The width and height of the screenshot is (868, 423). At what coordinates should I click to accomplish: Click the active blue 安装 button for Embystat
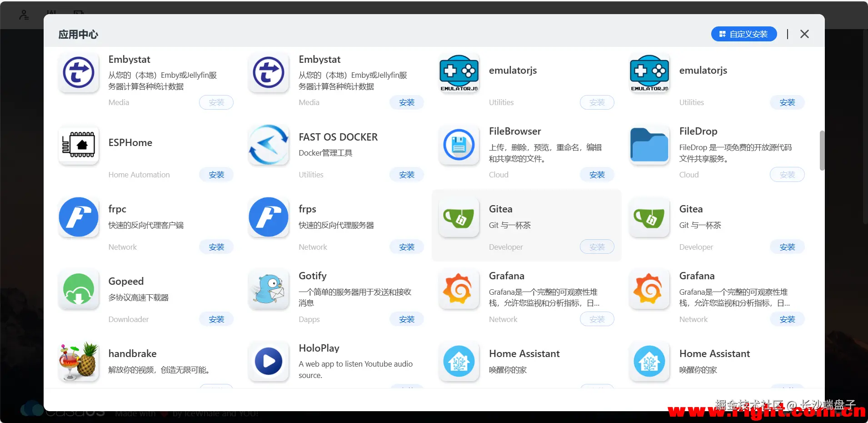pos(407,102)
